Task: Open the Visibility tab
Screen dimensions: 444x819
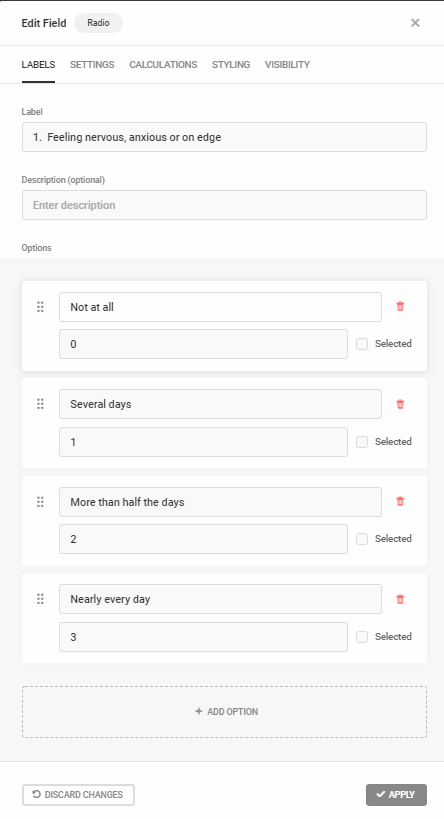Action: pos(287,65)
